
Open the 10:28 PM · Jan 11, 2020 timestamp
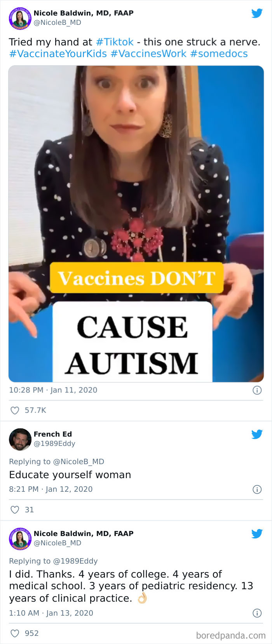click(x=53, y=390)
